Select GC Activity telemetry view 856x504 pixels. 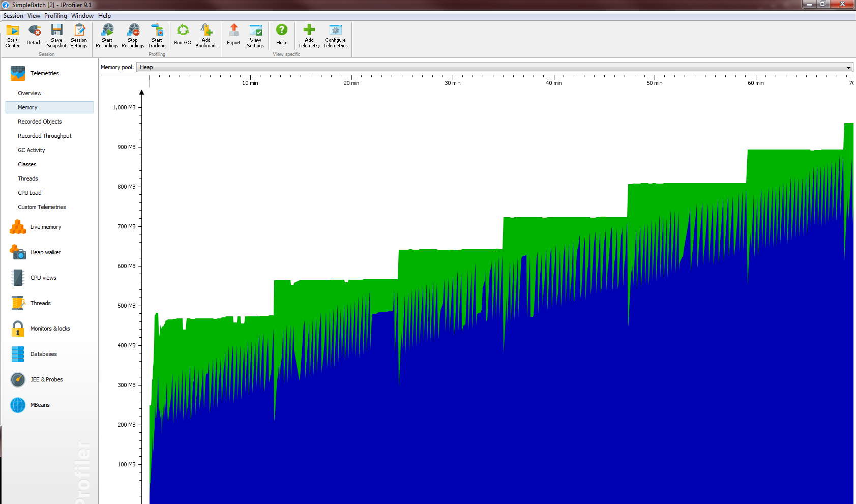point(32,150)
